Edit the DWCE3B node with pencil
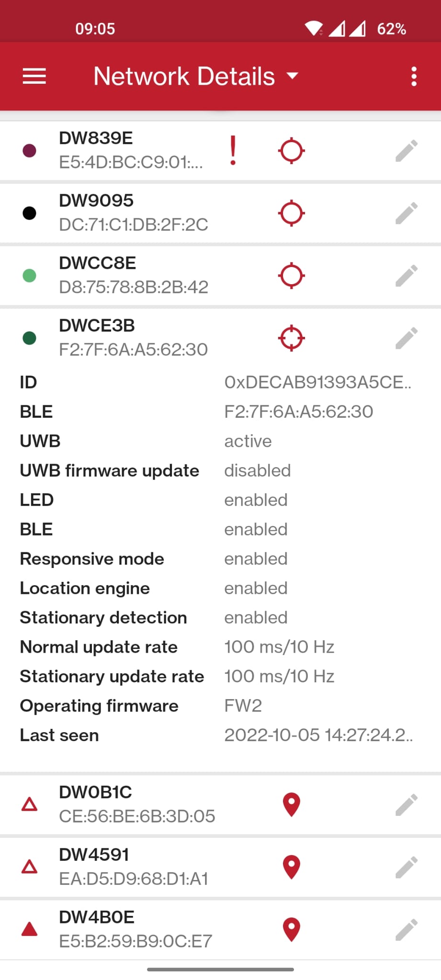This screenshot has height=980, width=441. 407,338
